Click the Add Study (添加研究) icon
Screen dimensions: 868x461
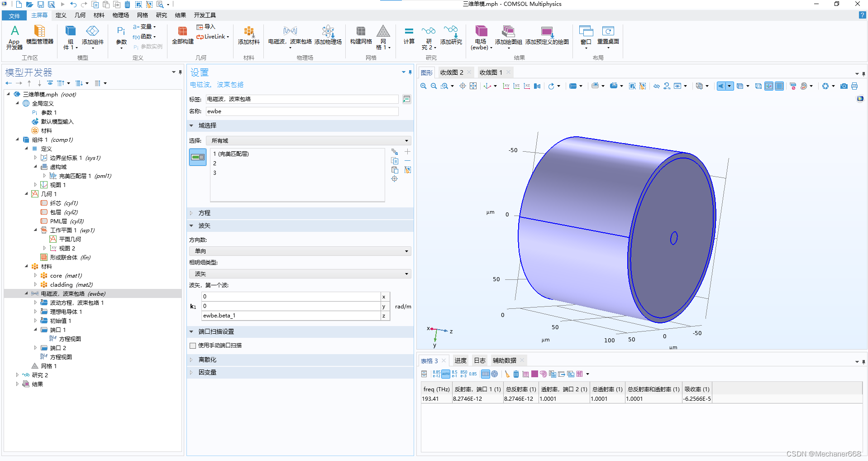point(451,35)
